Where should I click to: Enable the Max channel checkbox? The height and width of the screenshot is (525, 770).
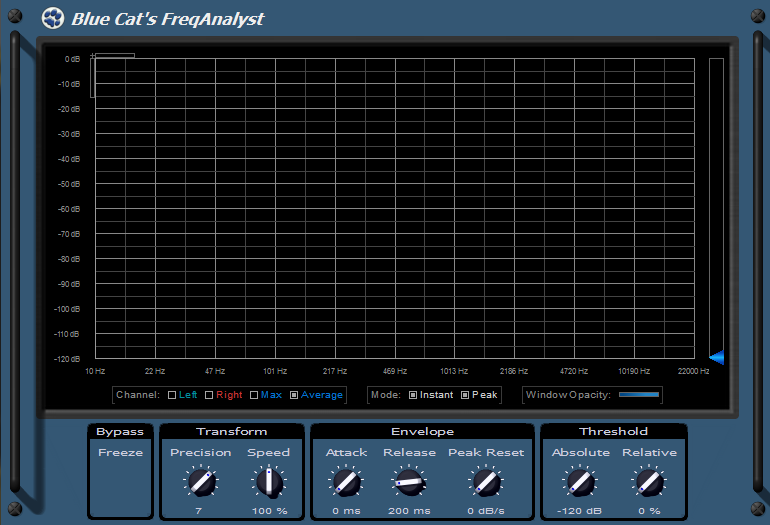[x=254, y=395]
